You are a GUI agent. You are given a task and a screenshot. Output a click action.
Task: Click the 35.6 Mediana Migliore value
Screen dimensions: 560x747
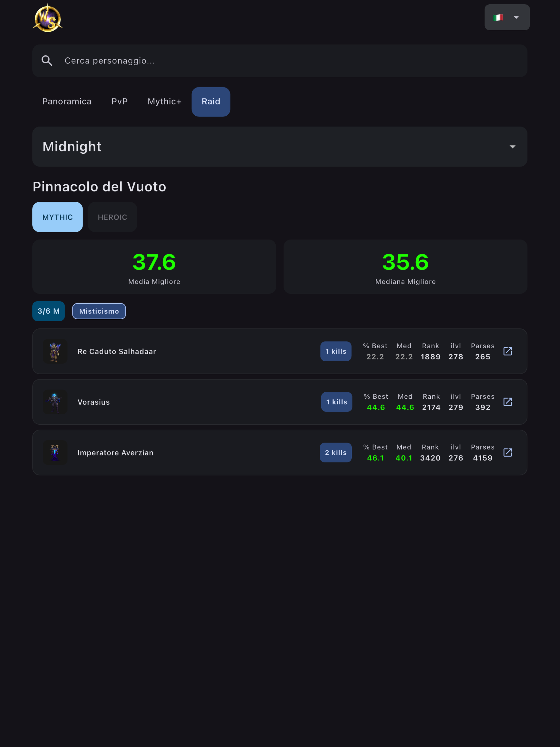tap(405, 262)
